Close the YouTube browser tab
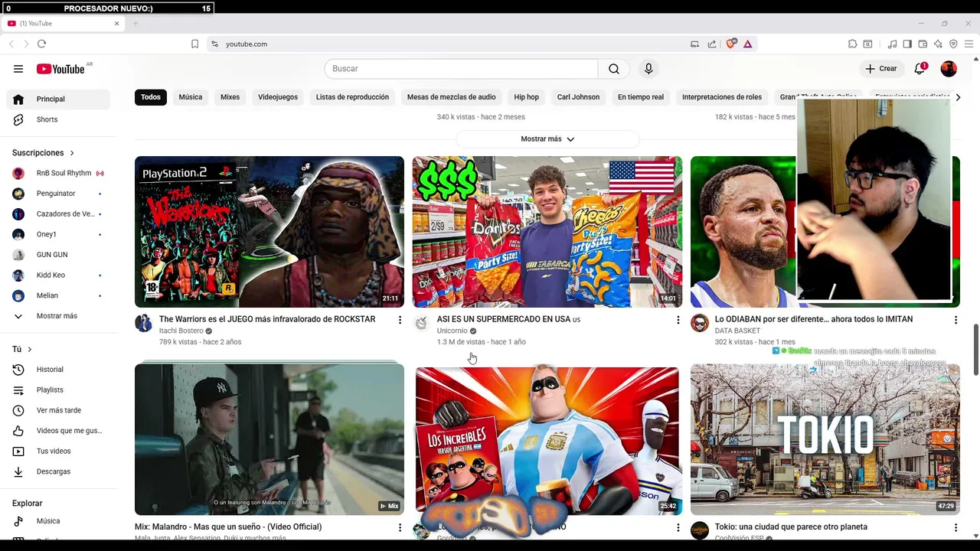The width and height of the screenshot is (980, 551). point(116,24)
